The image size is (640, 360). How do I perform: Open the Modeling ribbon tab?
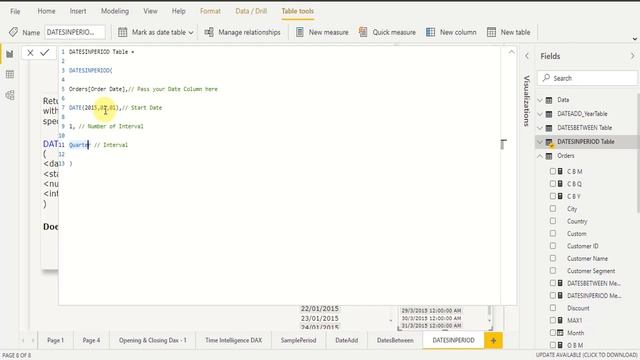coord(115,11)
